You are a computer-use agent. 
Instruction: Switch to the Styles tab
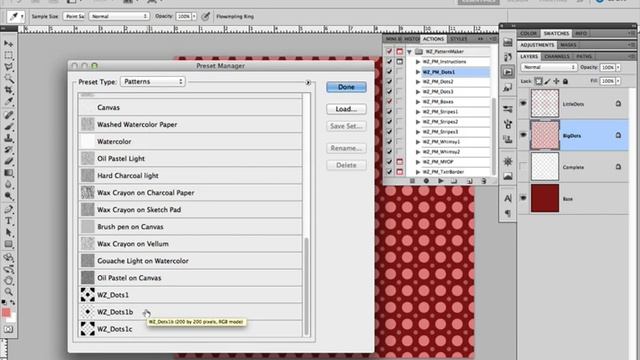pos(459,39)
